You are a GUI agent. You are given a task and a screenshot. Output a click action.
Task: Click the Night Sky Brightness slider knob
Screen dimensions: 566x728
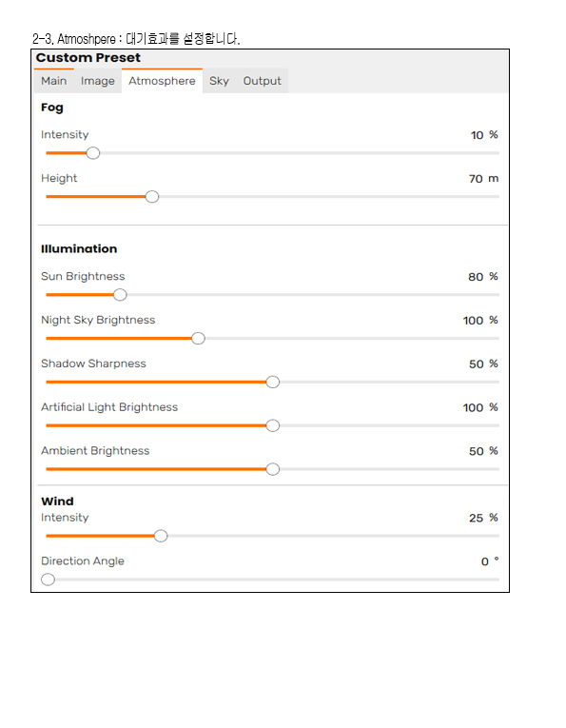[198, 339]
